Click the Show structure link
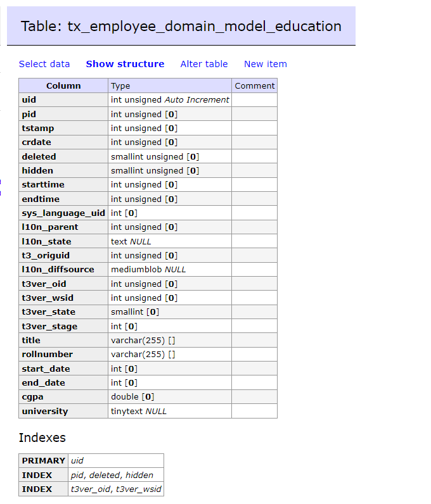This screenshot has width=431, height=504. (x=125, y=64)
